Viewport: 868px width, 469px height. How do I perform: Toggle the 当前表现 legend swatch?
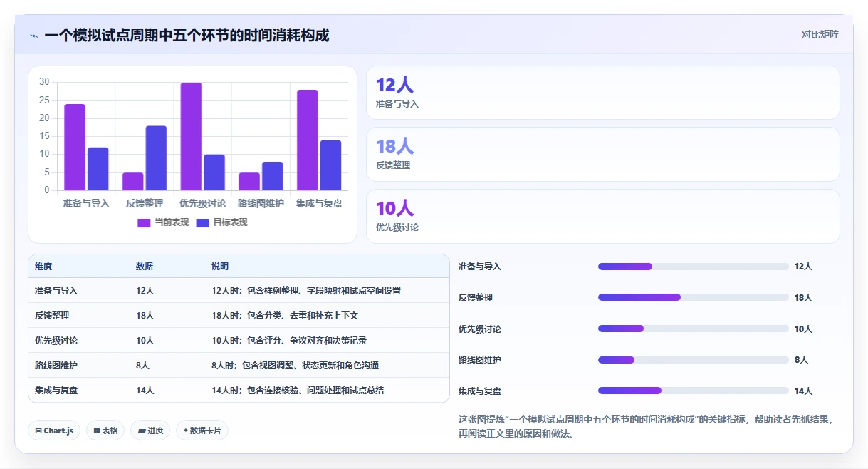pos(144,222)
